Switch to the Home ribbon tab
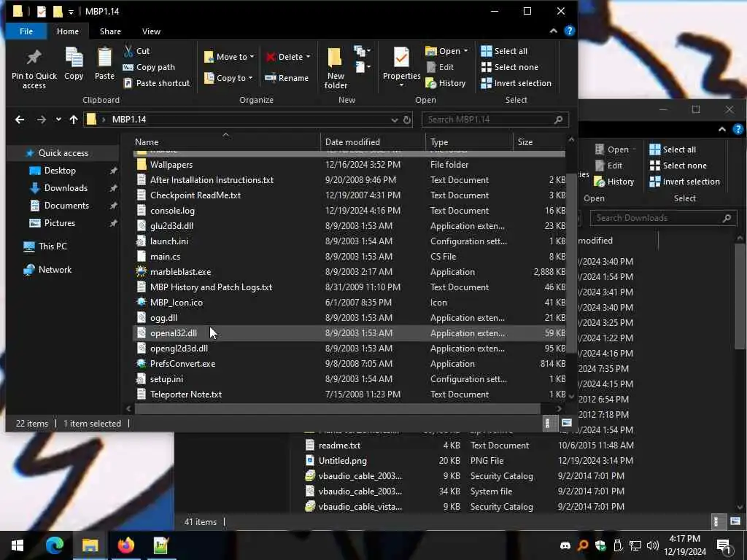This screenshot has width=747, height=560. pyautogui.click(x=68, y=31)
